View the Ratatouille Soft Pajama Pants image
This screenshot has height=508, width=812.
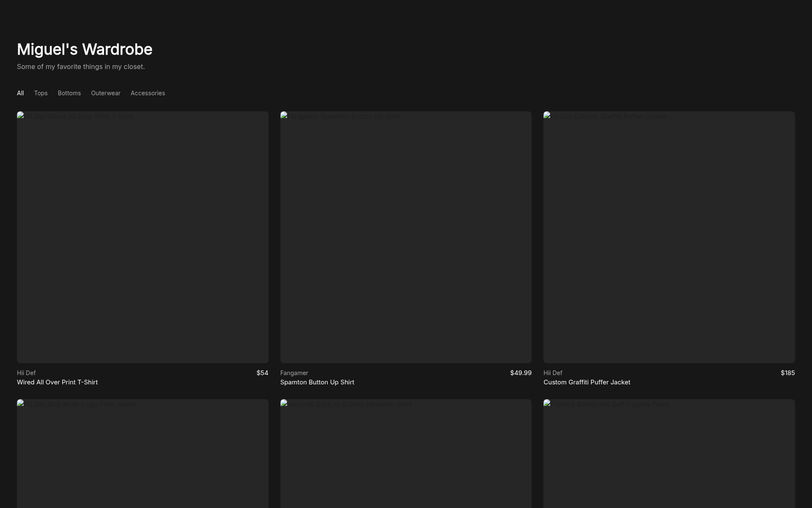point(669,454)
